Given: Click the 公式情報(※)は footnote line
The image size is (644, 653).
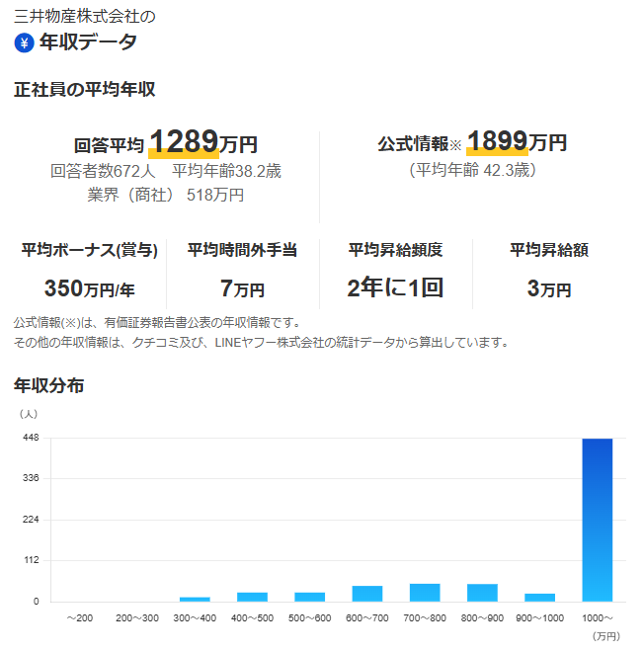Looking at the screenshot, I should tap(157, 323).
